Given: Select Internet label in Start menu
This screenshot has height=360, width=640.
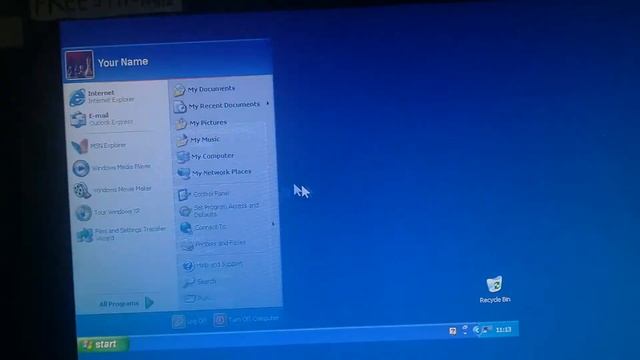Looking at the screenshot, I should (x=101, y=93).
